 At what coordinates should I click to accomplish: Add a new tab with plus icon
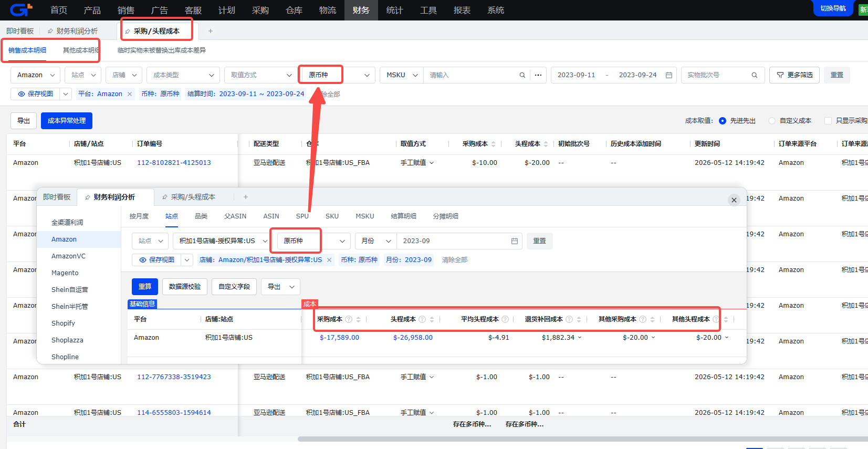point(211,31)
